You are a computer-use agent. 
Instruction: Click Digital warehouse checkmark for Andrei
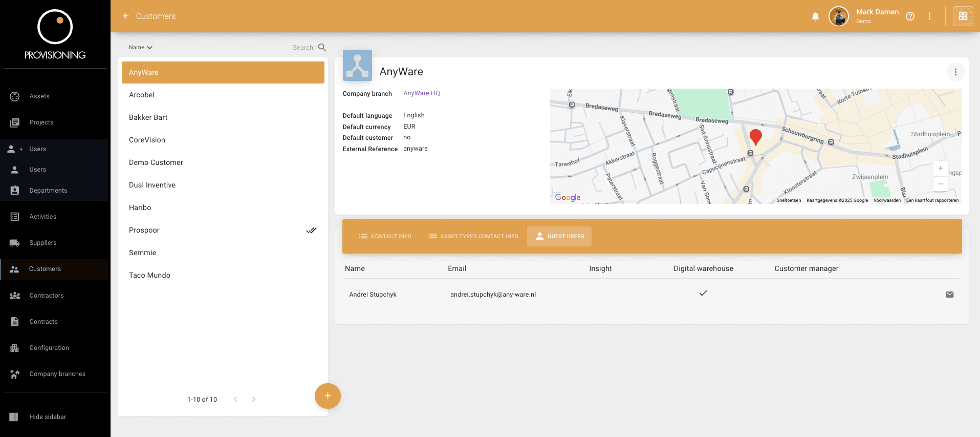[x=703, y=293]
